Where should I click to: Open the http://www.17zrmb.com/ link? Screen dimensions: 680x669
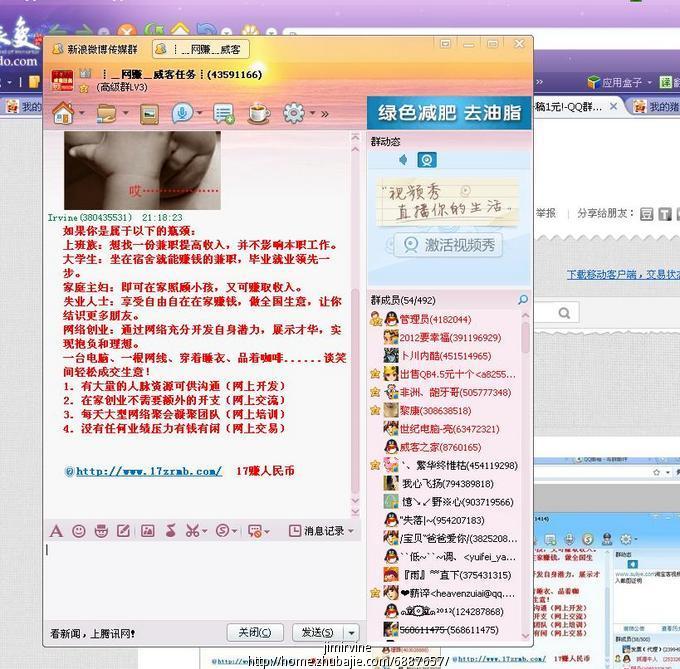click(x=149, y=471)
